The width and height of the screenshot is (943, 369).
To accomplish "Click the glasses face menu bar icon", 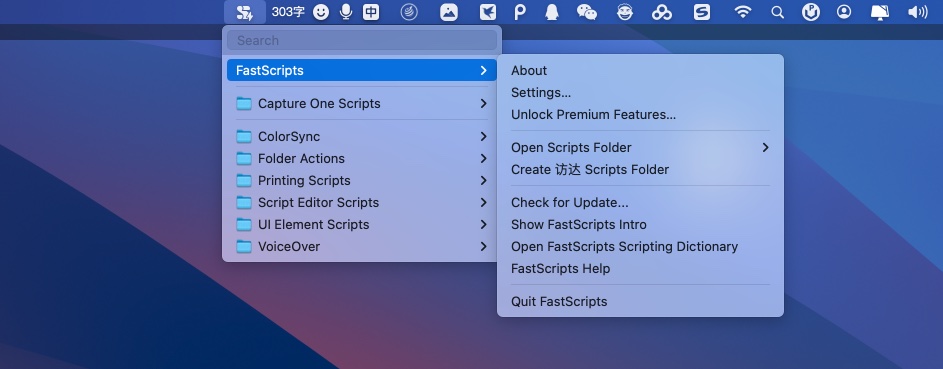I will pyautogui.click(x=625, y=12).
